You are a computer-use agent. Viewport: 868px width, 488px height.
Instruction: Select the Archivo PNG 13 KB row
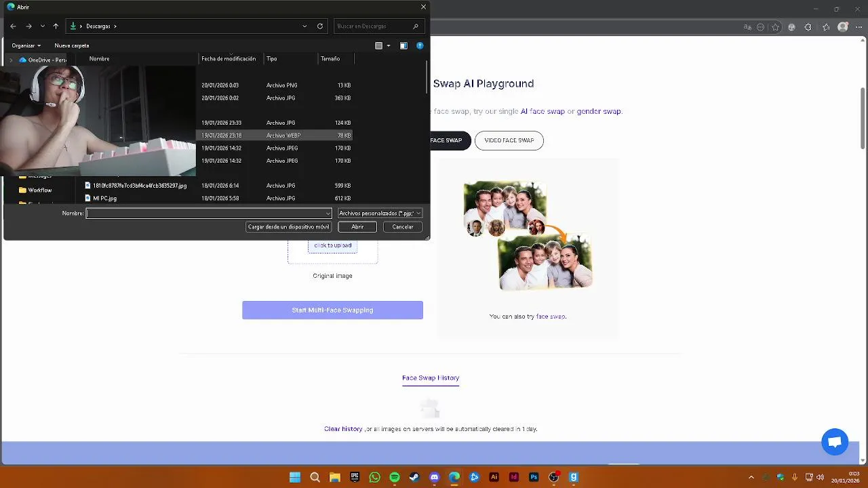tap(275, 85)
